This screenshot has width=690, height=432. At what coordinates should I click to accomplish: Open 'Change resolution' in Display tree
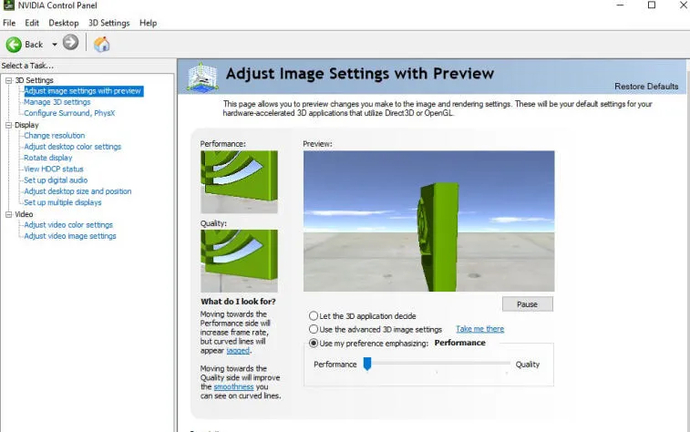click(x=54, y=136)
